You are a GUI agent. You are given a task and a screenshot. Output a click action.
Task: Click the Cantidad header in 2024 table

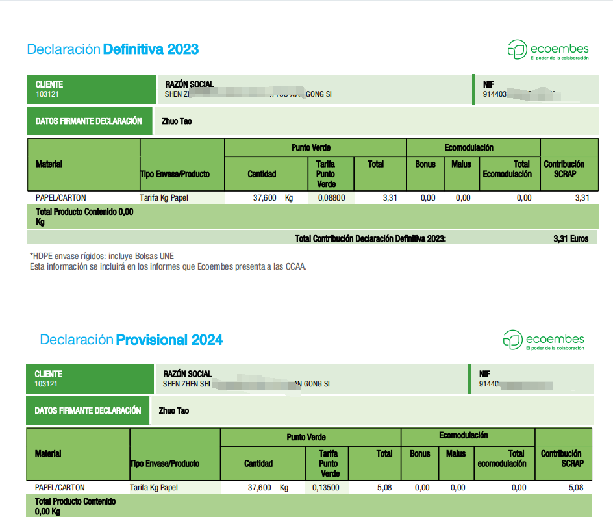tap(258, 464)
